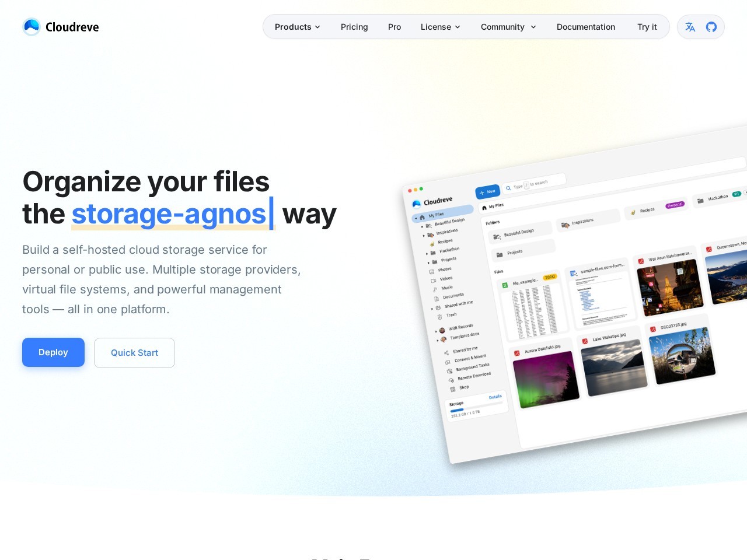Click the Details link in preview storage card
Viewport: 747px width, 560px height.
[x=495, y=397]
